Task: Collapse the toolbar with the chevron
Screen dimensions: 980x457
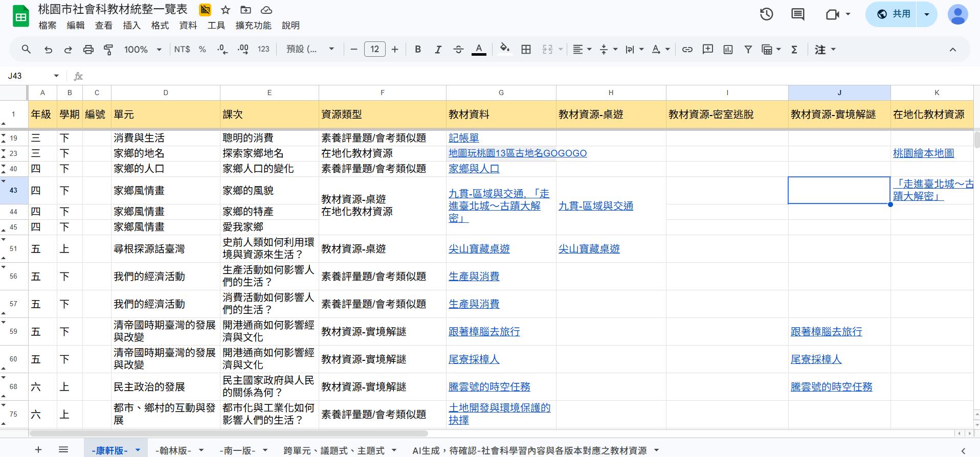Action: click(x=952, y=50)
